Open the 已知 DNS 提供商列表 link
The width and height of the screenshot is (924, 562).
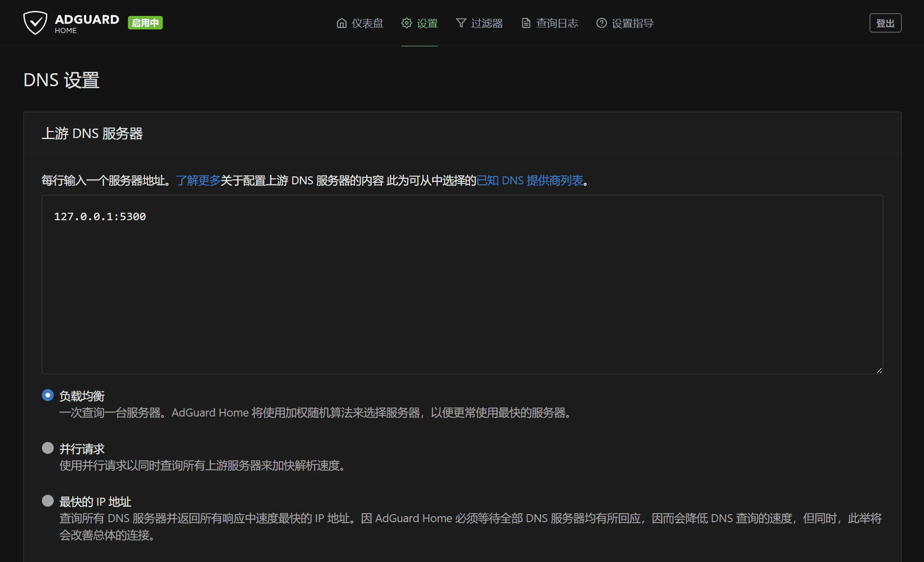tap(530, 180)
